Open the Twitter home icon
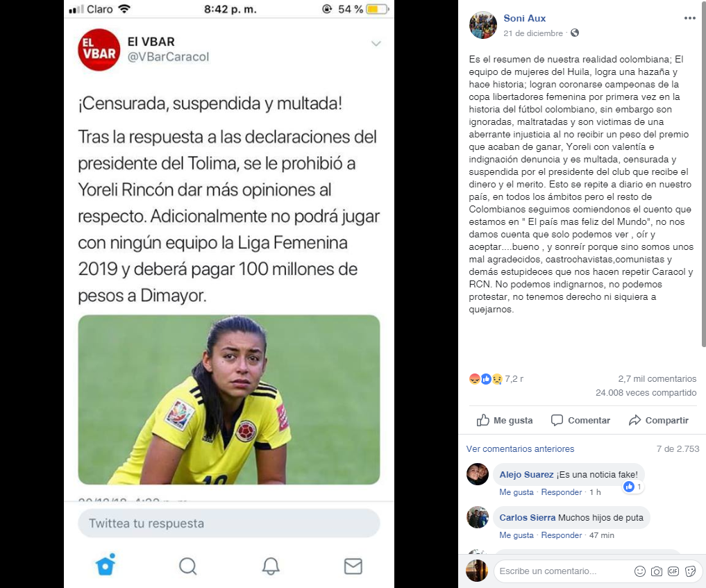 [106, 564]
